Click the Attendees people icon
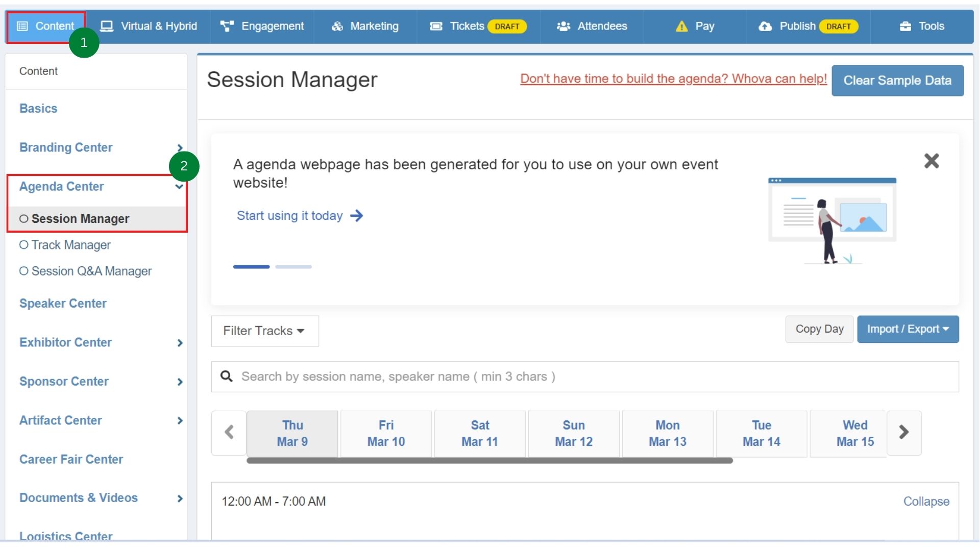980x551 pixels. (x=563, y=26)
